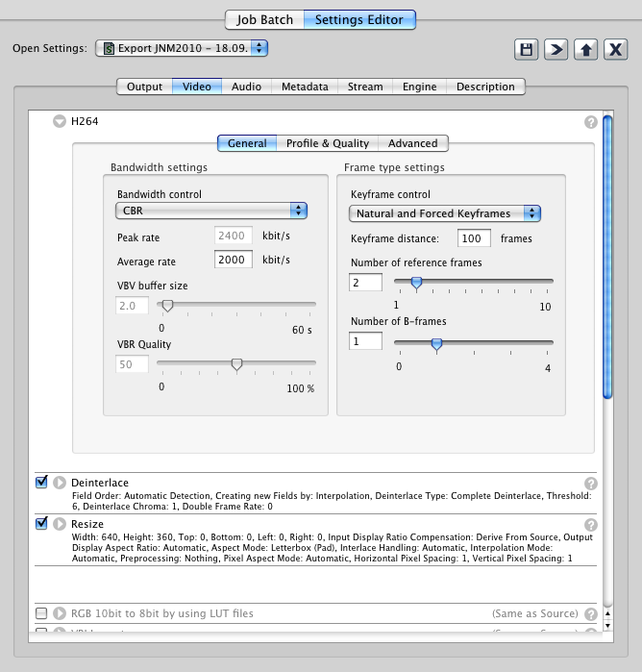This screenshot has height=672, width=642.
Task: Click the scrollbar up arrow
Action: 607,613
